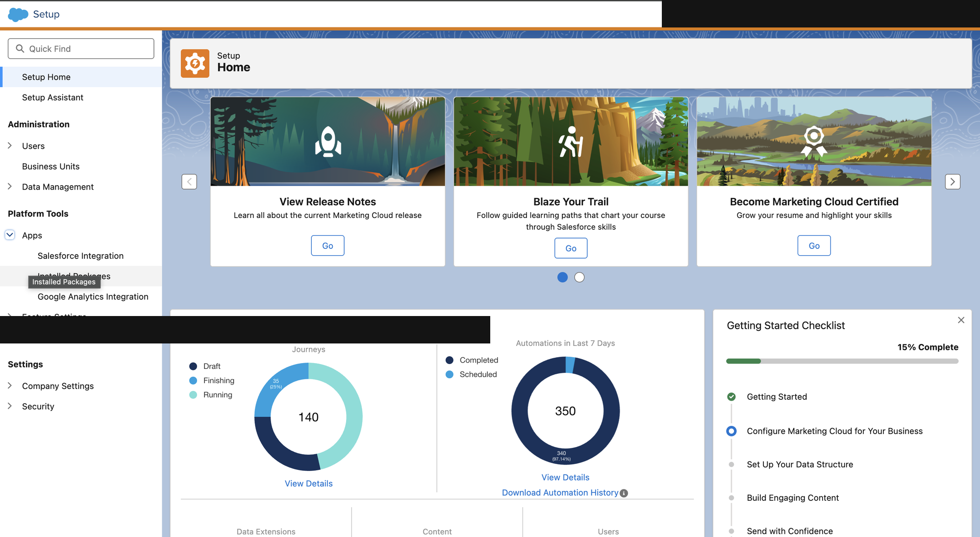Click the Data Extensions section heading
This screenshot has width=980, height=537.
click(x=266, y=532)
